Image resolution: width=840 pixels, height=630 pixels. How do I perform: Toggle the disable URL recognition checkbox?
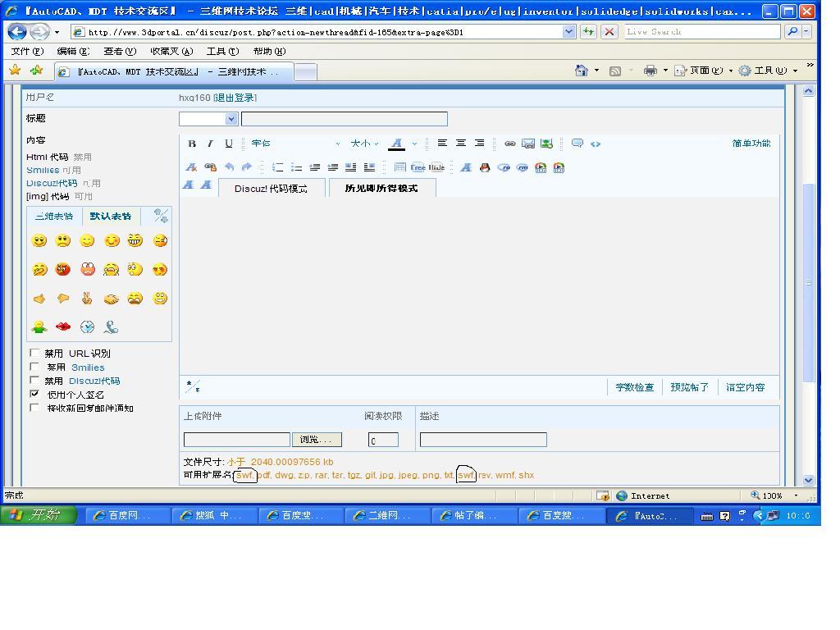click(34, 353)
